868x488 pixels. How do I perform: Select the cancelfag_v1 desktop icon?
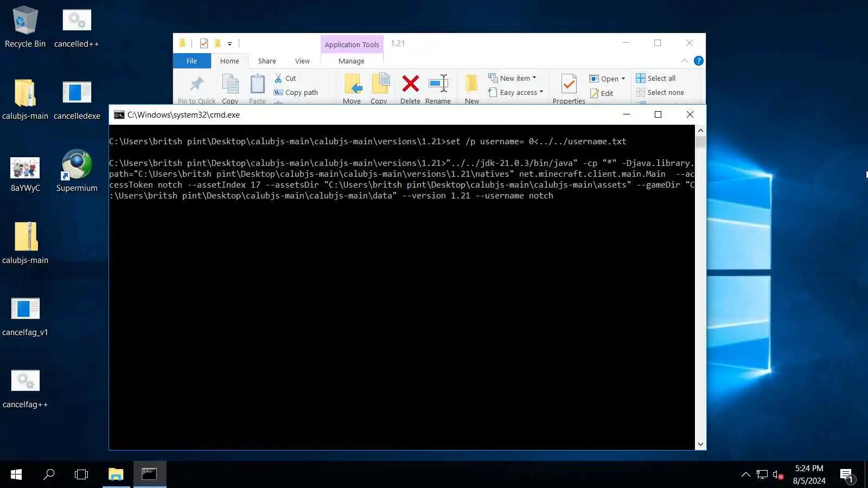pos(25,316)
